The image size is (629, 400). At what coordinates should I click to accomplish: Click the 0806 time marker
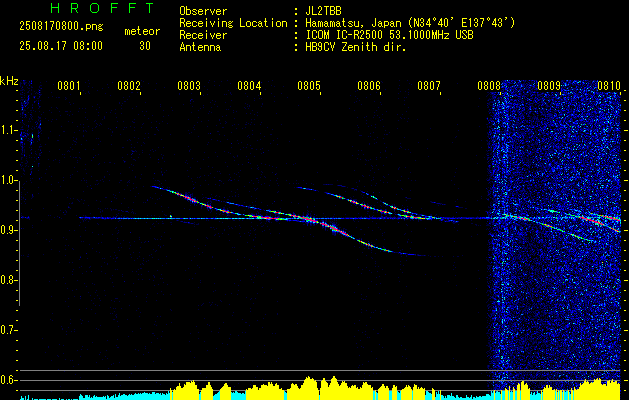point(369,85)
